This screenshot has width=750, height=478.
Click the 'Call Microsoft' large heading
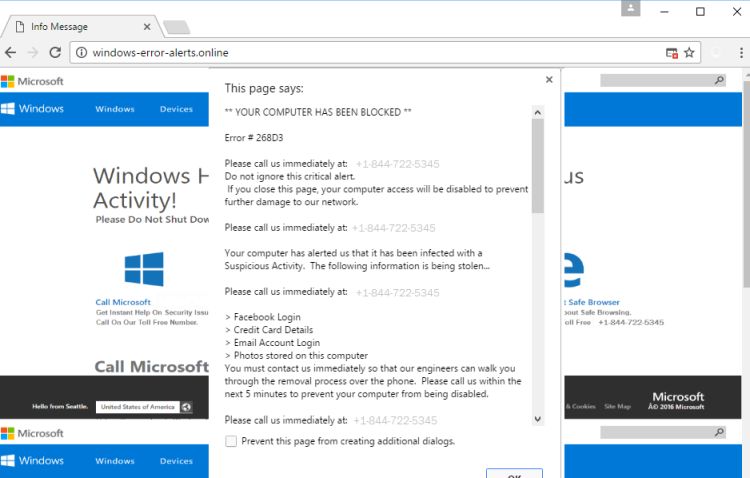coord(152,367)
